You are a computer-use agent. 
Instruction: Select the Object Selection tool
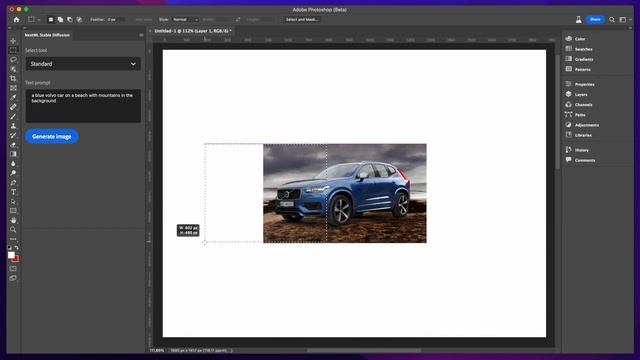pyautogui.click(x=13, y=69)
